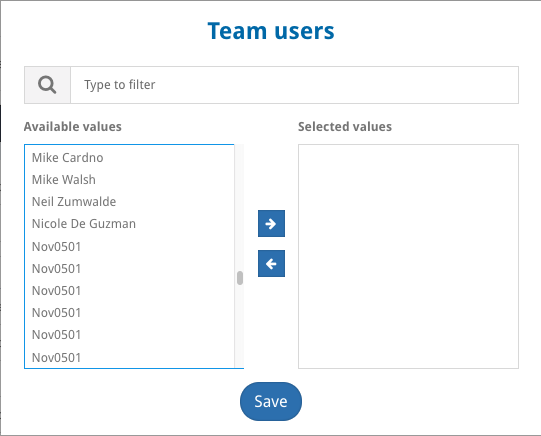The width and height of the screenshot is (541, 436).
Task: Click the left arrow to remove selected user
Action: tap(271, 264)
